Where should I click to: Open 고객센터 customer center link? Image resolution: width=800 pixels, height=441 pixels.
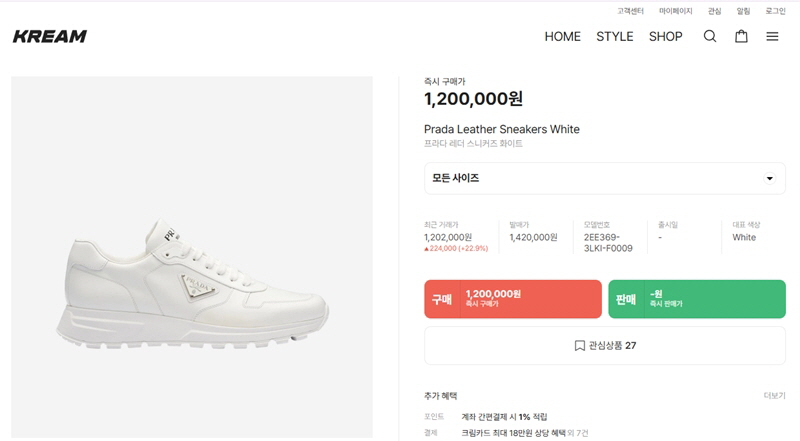click(x=630, y=11)
